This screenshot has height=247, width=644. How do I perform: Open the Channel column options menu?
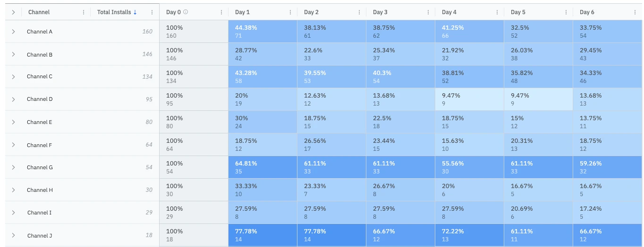(84, 12)
